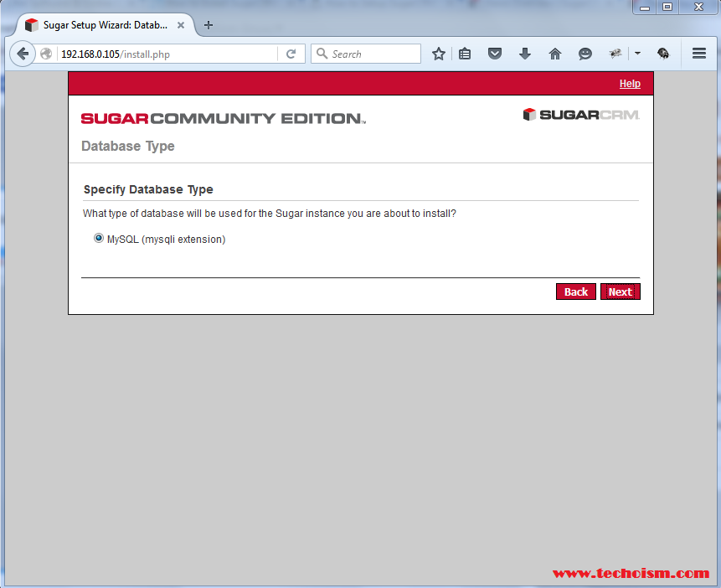Open the bookmarks list icon

465,54
